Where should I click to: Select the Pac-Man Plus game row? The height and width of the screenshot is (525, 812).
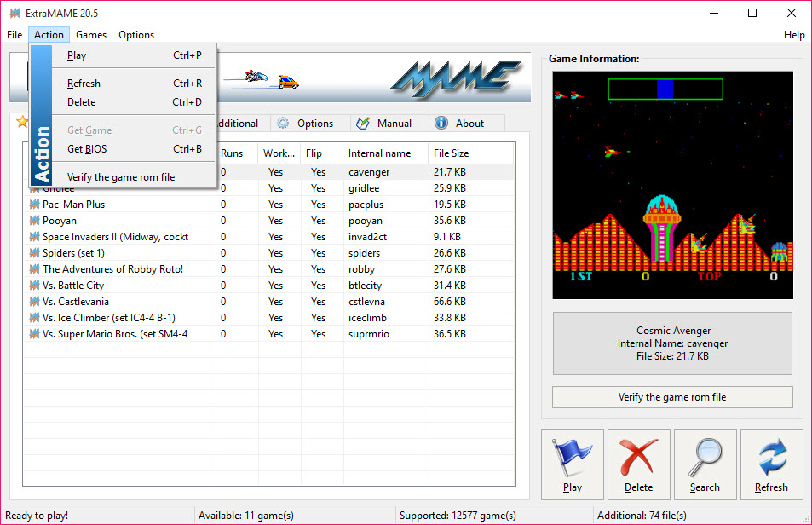(268, 205)
